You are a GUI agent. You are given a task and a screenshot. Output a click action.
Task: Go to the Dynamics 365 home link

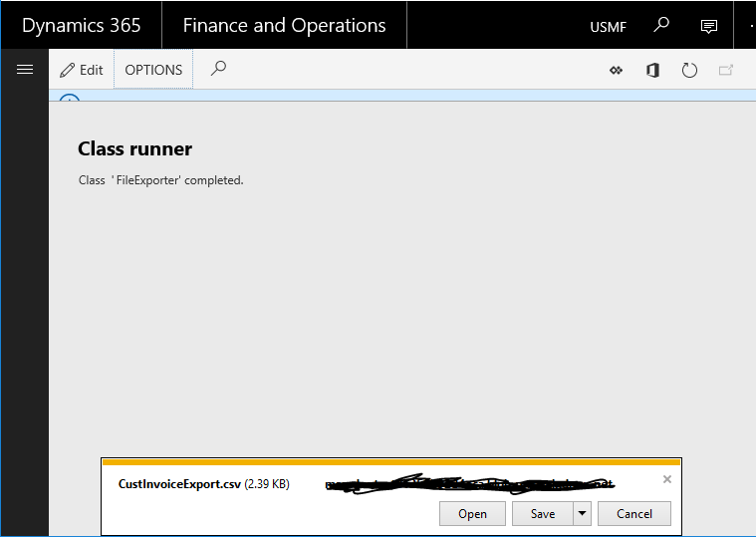click(81, 26)
